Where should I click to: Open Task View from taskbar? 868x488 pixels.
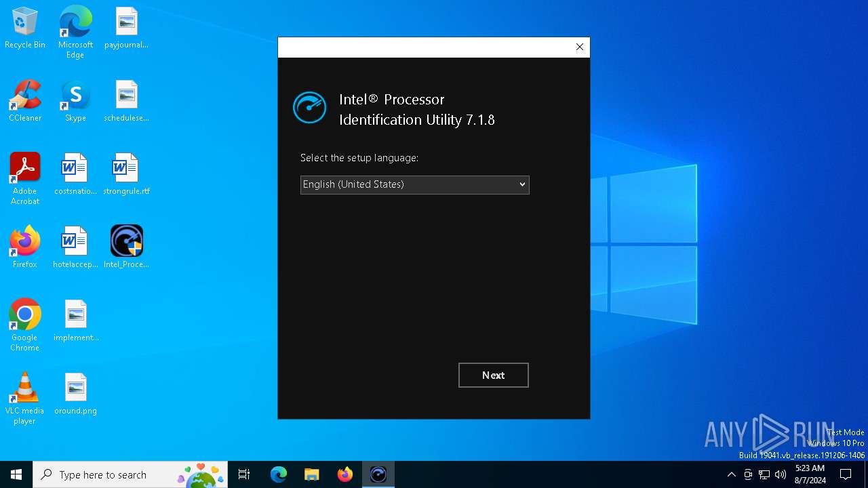244,474
